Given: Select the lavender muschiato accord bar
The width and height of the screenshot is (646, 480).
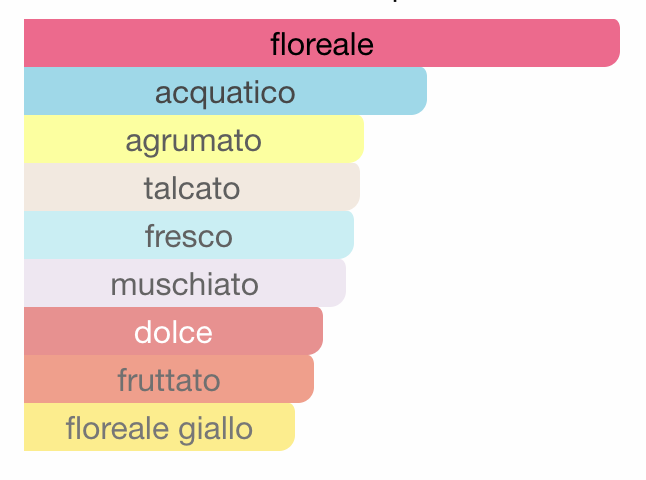Looking at the screenshot, I should (185, 283).
